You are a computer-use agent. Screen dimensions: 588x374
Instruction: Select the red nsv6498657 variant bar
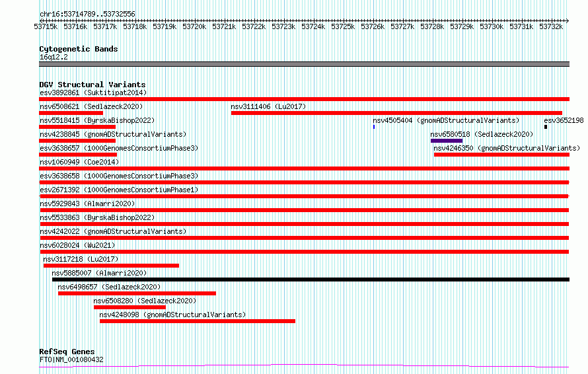[x=137, y=293]
